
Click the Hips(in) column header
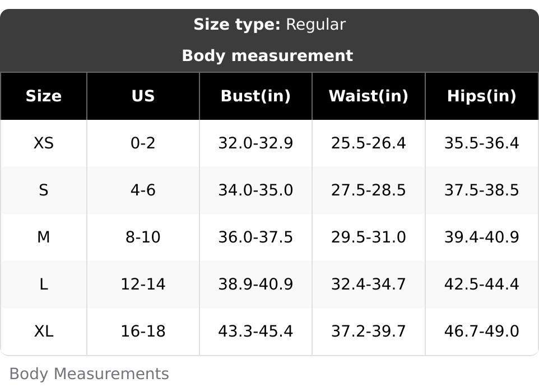pos(482,96)
